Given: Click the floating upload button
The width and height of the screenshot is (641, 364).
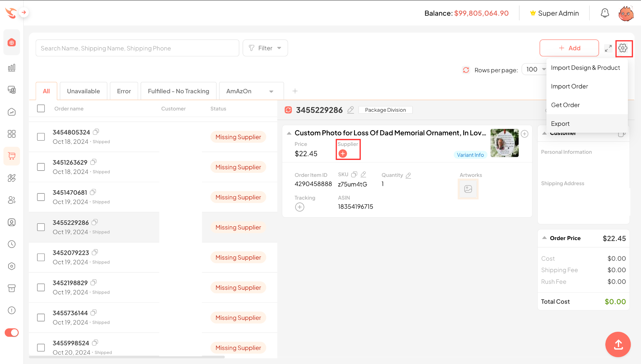Looking at the screenshot, I should pos(618,344).
